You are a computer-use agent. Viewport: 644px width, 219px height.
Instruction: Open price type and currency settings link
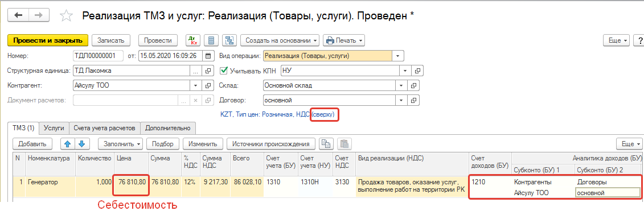point(277,115)
